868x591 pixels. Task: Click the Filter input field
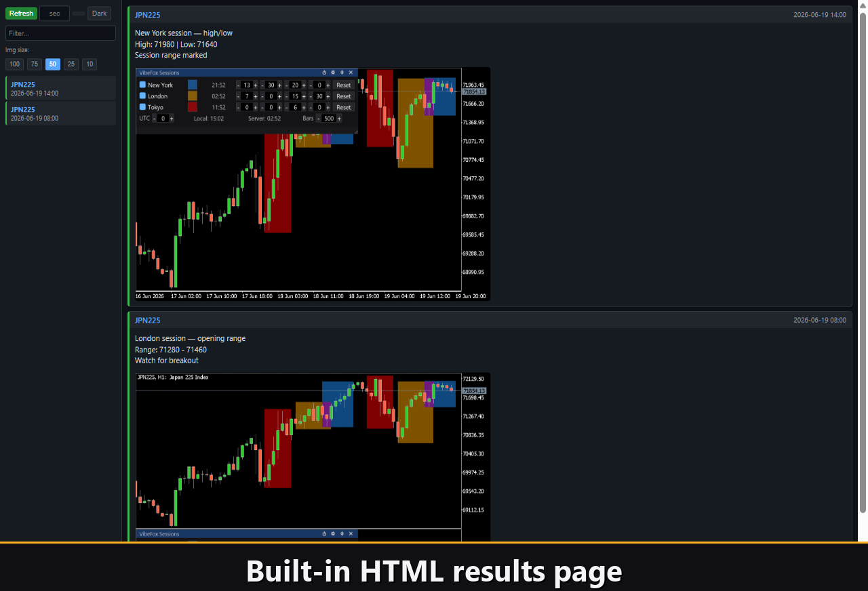tap(60, 33)
